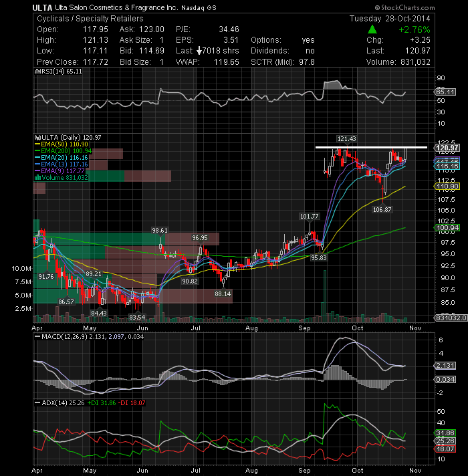Click the 98.61 price label
Image resolution: width=468 pixels, height=476 pixels.
point(160,230)
